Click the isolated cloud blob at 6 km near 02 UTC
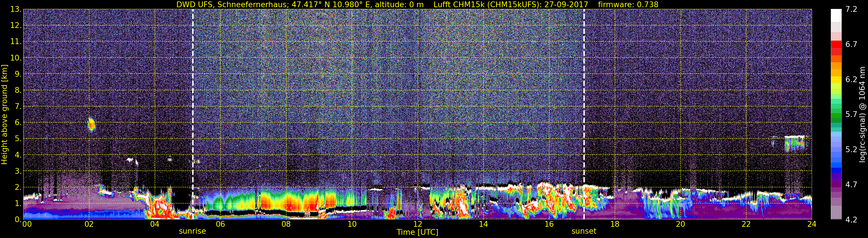868x238 pixels. (91, 124)
